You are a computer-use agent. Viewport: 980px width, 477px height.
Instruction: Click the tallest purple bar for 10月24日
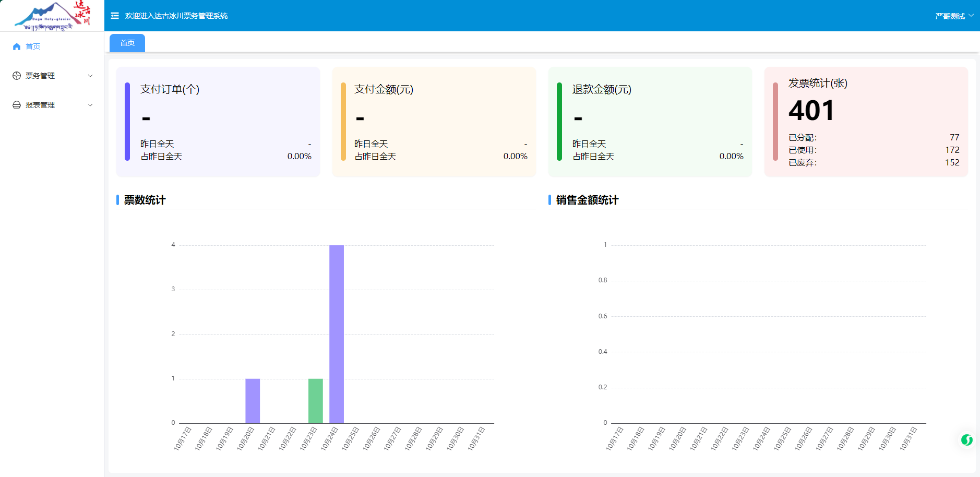point(337,334)
